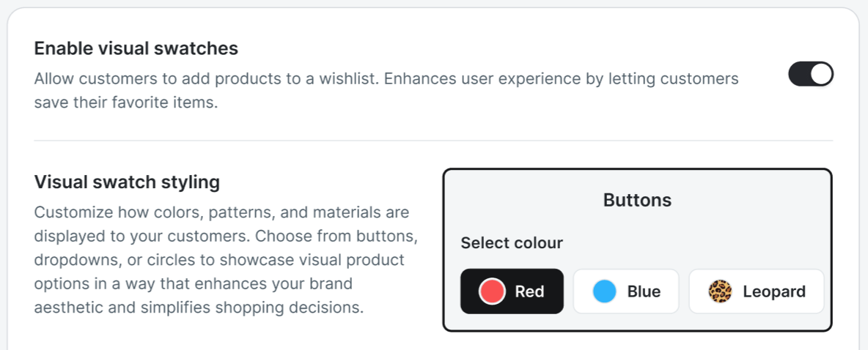The width and height of the screenshot is (868, 350).
Task: Click the leopard print swatch icon
Action: click(x=720, y=291)
